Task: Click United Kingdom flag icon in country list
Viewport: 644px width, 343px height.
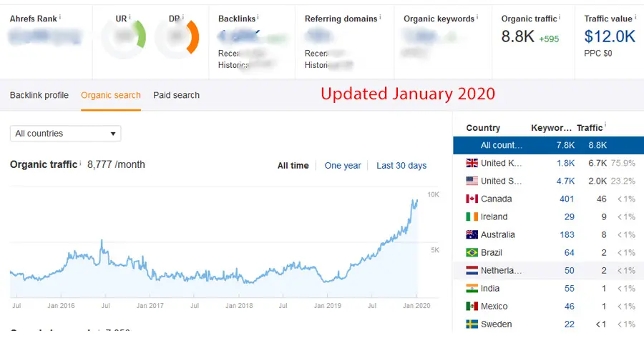Action: tap(472, 163)
